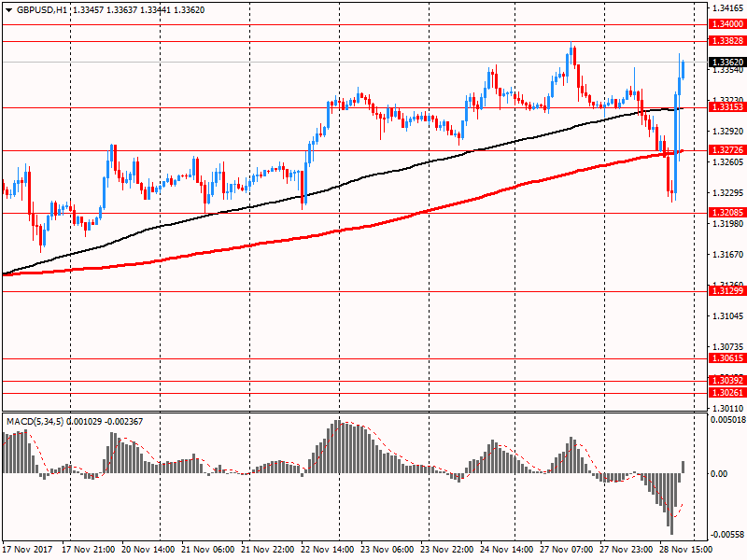Click the 1.32295 price scale value

tap(728, 193)
